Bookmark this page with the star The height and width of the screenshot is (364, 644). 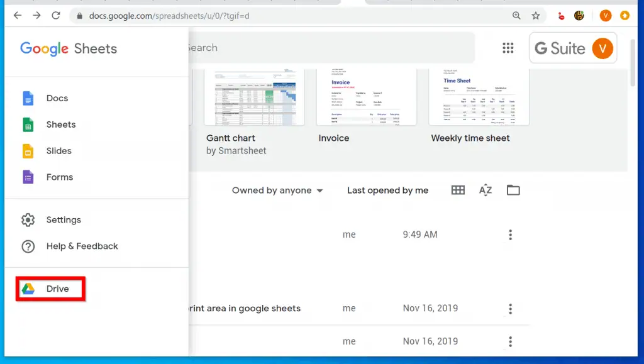point(536,16)
